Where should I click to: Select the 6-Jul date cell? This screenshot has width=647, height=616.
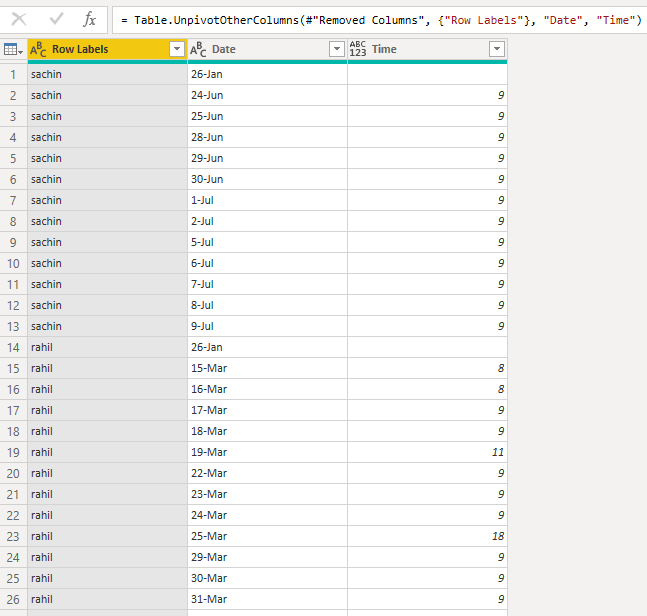point(267,264)
